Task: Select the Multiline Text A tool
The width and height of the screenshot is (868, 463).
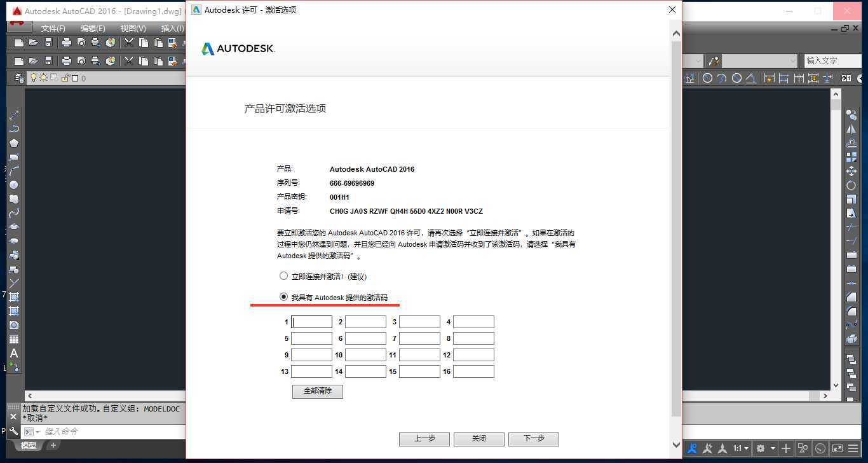Action: point(14,353)
